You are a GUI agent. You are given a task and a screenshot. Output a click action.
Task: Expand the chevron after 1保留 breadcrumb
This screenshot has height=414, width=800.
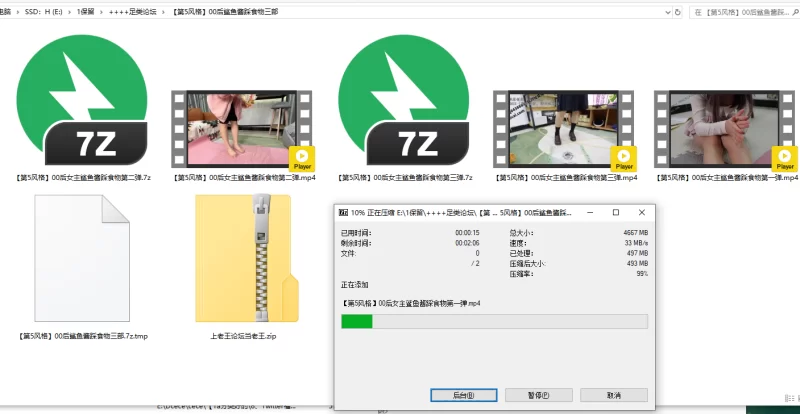click(x=102, y=12)
